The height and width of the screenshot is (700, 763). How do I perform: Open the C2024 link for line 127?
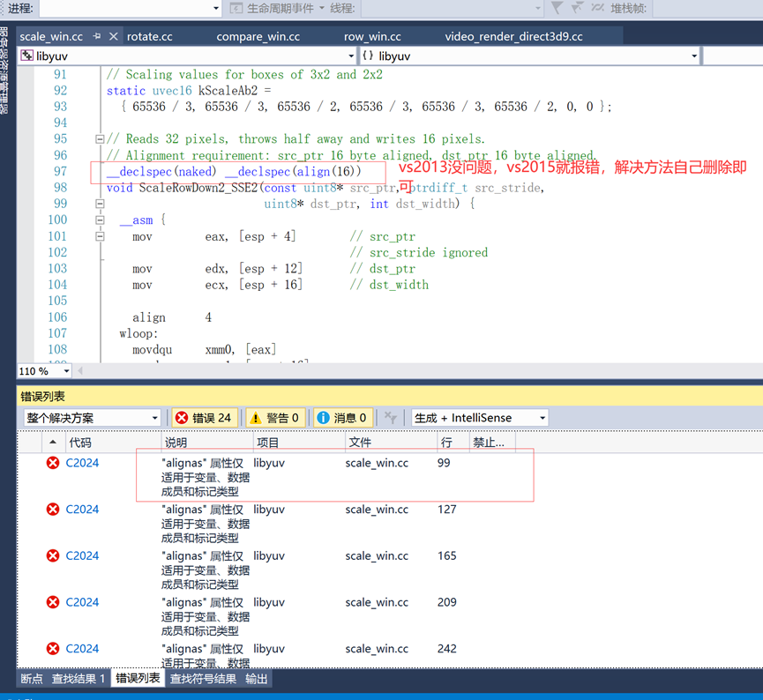coord(82,510)
